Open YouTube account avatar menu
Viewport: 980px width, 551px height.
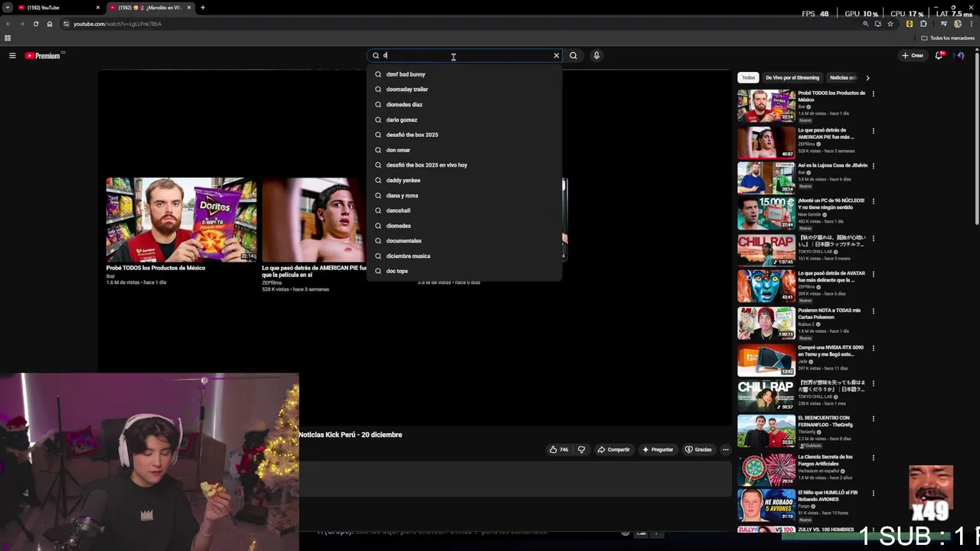[x=960, y=56]
